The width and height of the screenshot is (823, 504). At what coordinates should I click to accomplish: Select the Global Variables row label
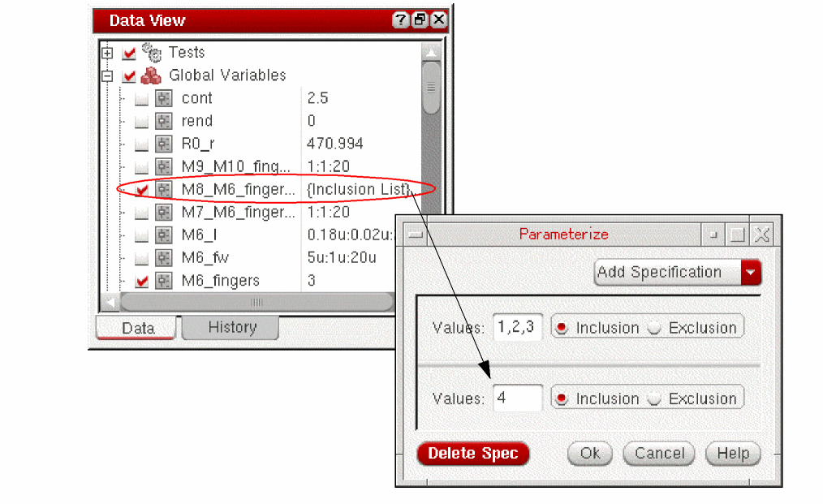[x=227, y=75]
